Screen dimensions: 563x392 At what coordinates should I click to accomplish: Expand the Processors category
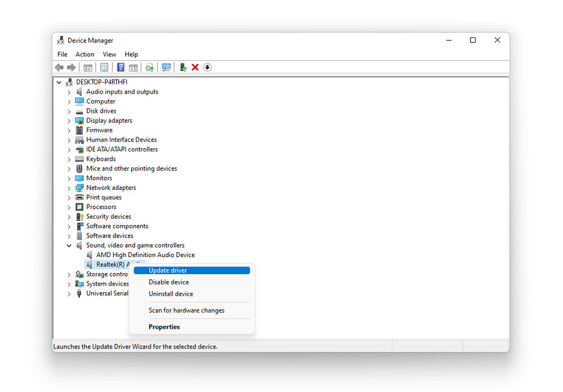69,207
